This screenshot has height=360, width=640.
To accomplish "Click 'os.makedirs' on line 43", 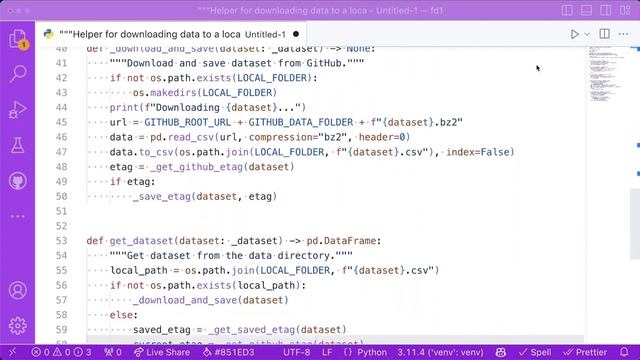I will pos(164,93).
